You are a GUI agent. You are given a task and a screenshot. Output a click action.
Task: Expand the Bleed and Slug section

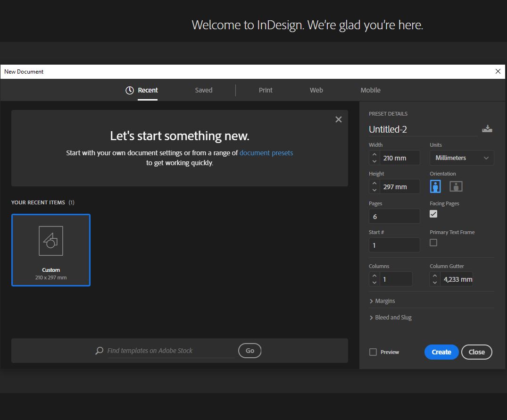point(391,318)
